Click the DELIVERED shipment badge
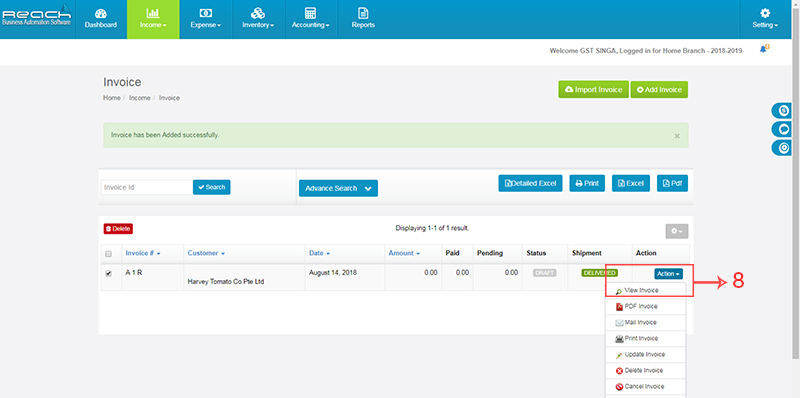 (599, 273)
